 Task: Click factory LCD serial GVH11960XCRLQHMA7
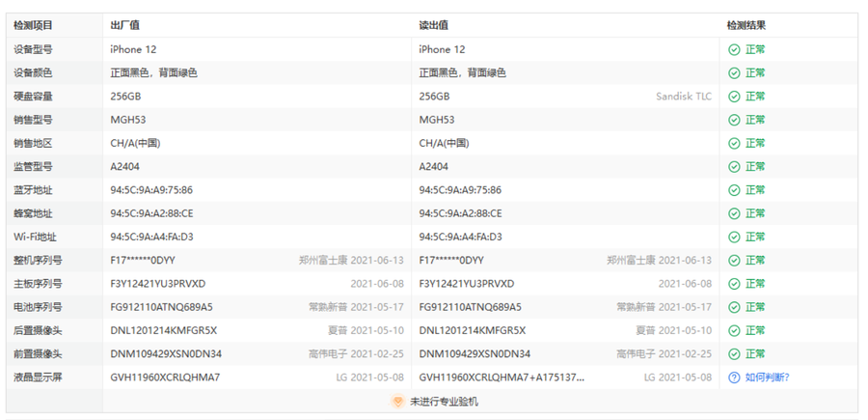(165, 378)
